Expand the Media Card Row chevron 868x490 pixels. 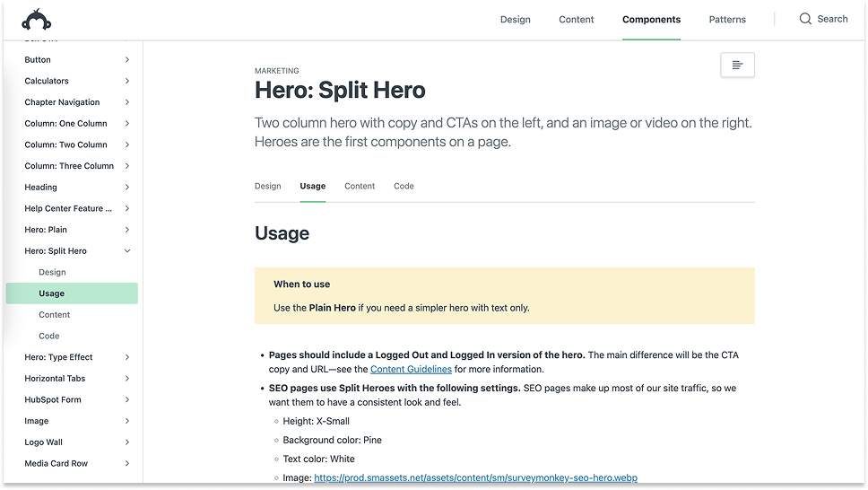tap(127, 463)
